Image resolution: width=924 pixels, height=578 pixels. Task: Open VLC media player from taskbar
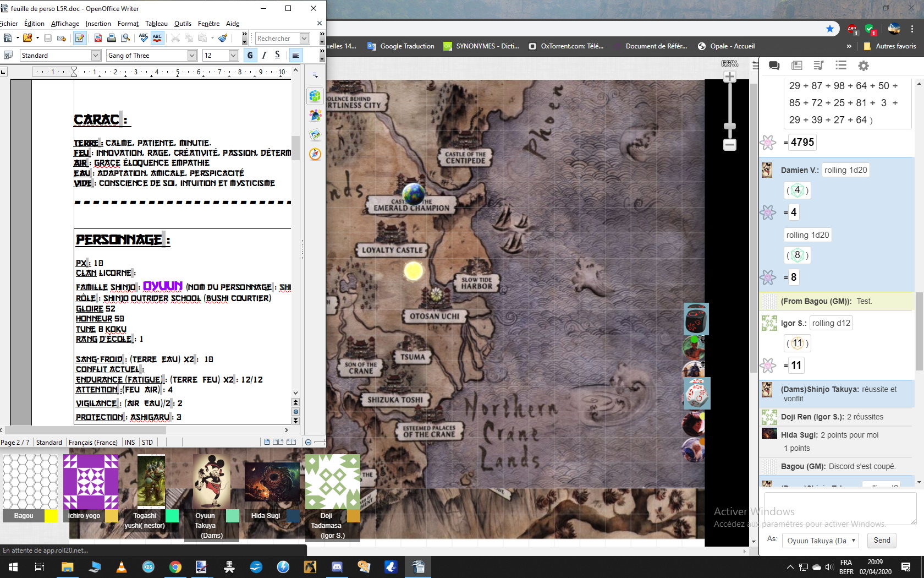pyautogui.click(x=122, y=567)
